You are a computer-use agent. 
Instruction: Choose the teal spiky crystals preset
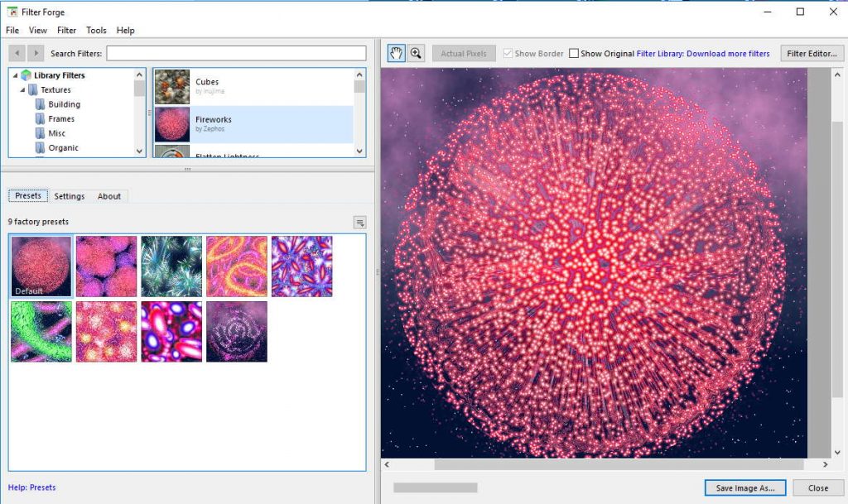pos(171,266)
